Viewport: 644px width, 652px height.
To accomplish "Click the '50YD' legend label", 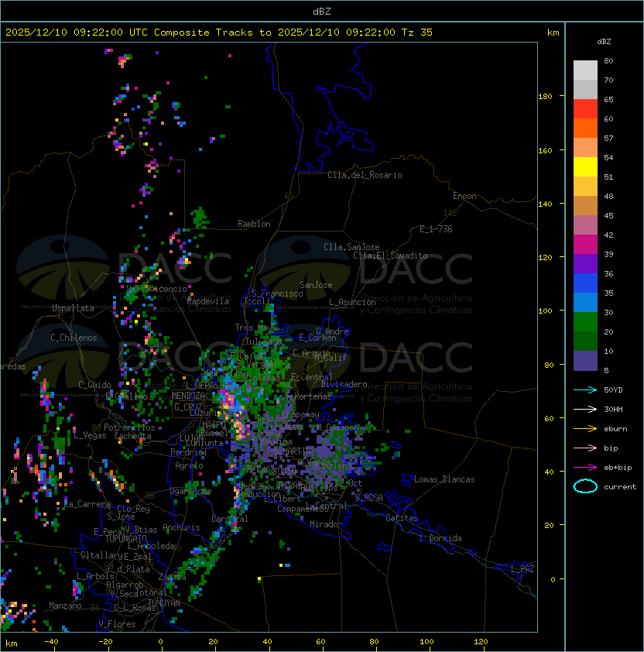I will (613, 389).
